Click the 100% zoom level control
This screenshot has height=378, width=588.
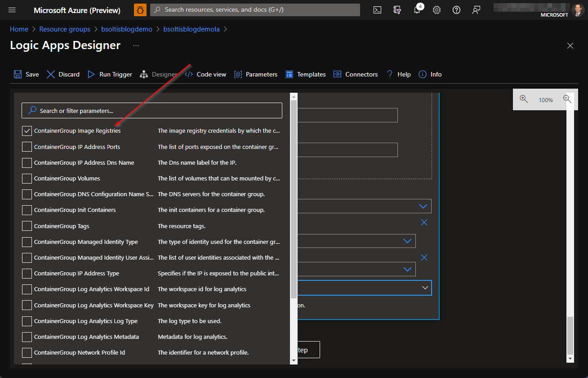click(x=545, y=99)
